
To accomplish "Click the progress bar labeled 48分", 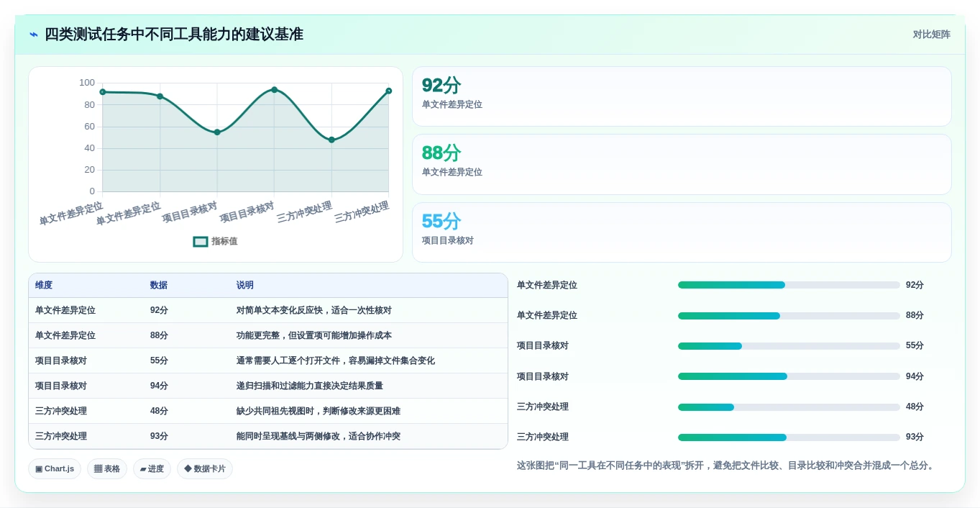I will pyautogui.click(x=789, y=407).
